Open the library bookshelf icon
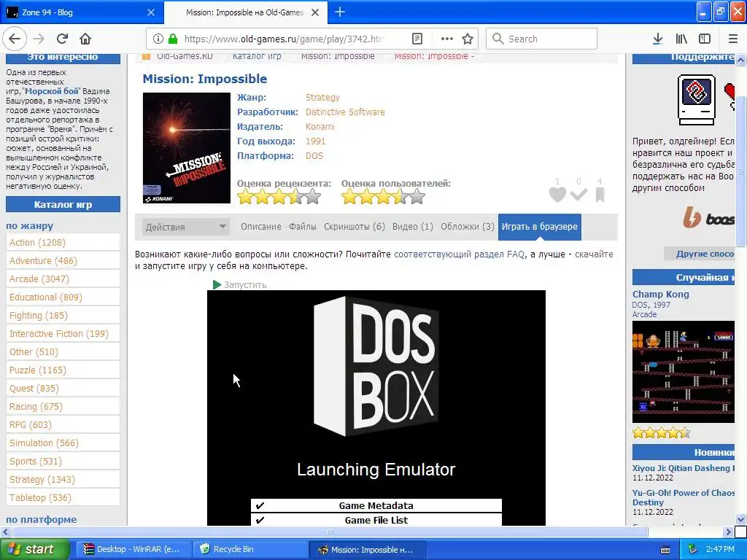The width and height of the screenshot is (747, 560). (x=681, y=39)
